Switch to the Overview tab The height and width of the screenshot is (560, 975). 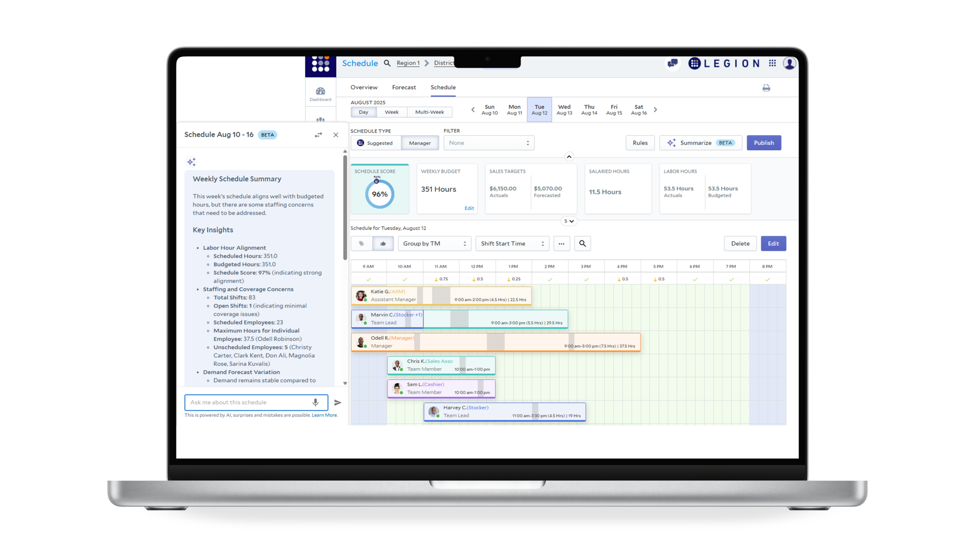pyautogui.click(x=363, y=87)
